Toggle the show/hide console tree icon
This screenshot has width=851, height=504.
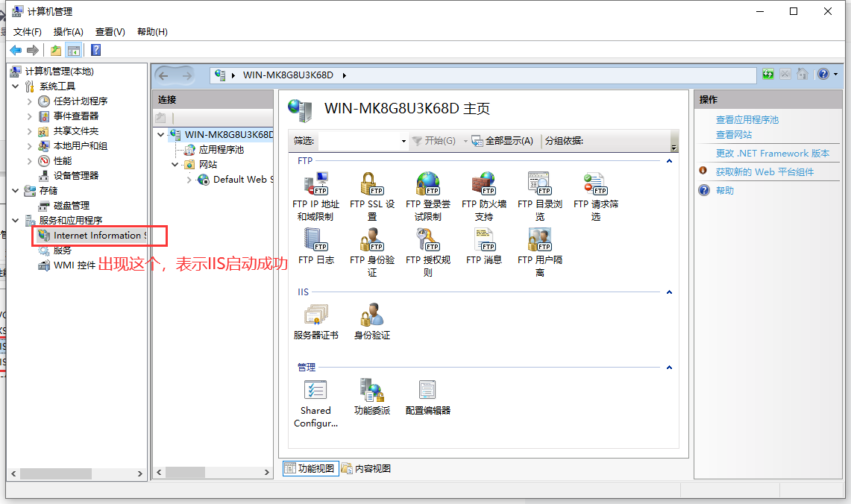click(x=74, y=51)
